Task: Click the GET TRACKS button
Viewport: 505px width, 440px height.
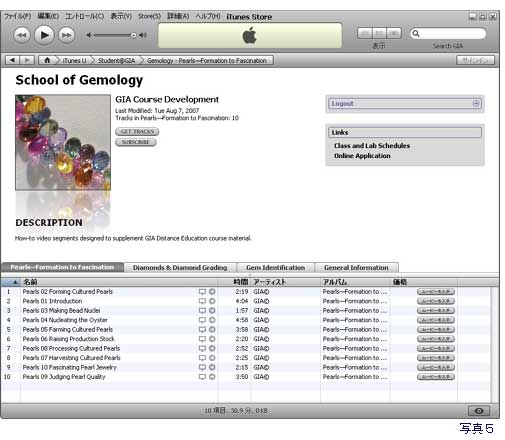Action: pos(137,131)
